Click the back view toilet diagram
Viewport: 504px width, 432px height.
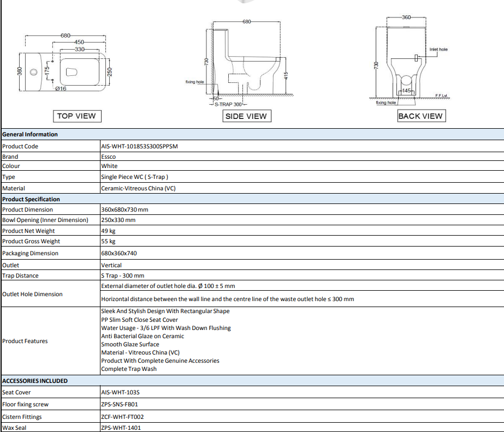tap(409, 60)
